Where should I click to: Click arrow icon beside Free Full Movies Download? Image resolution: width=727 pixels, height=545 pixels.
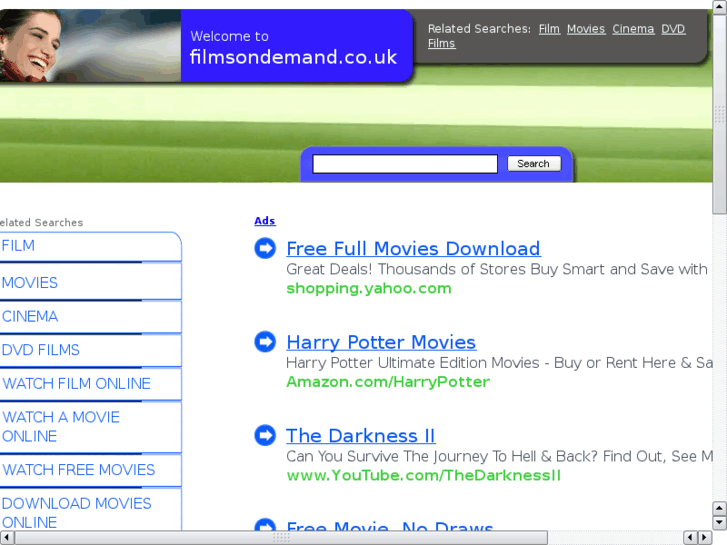pyautogui.click(x=265, y=248)
